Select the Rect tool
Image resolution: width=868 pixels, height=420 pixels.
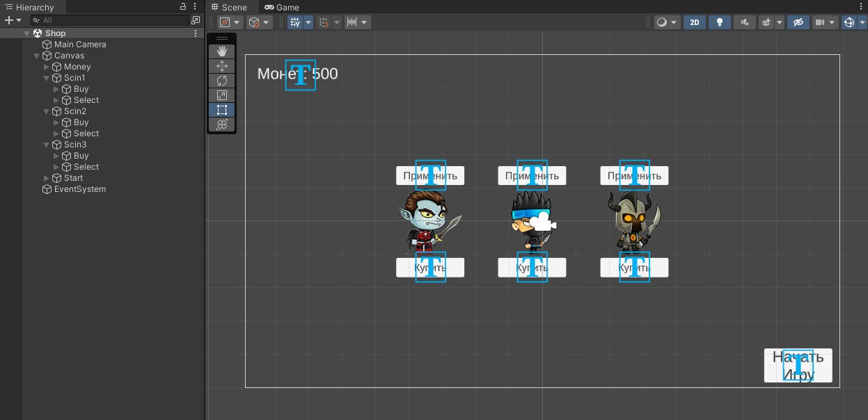(222, 110)
